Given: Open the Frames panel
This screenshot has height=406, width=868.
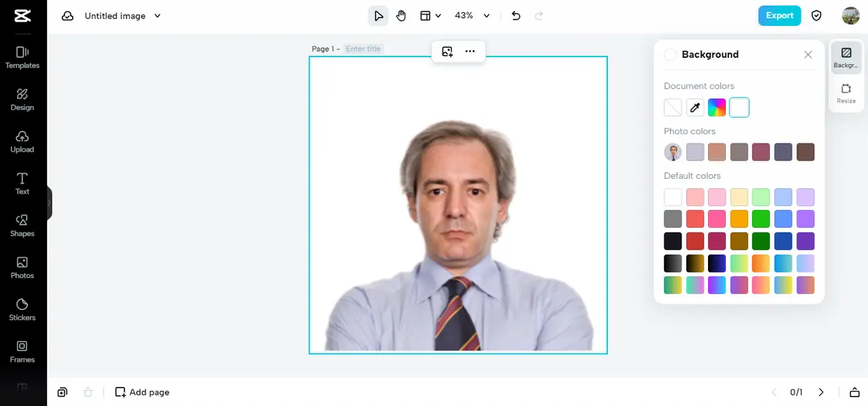Looking at the screenshot, I should click(x=22, y=352).
